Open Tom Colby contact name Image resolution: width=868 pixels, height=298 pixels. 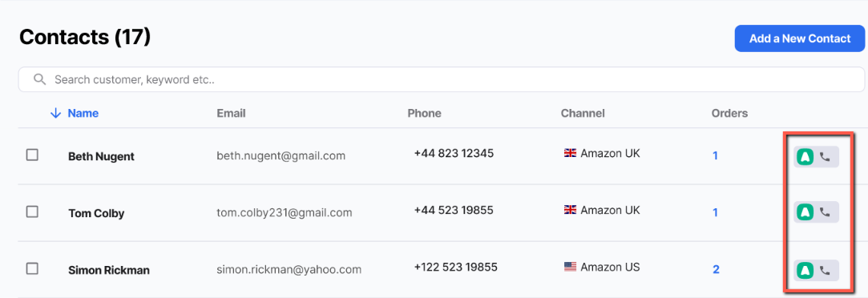(x=96, y=213)
